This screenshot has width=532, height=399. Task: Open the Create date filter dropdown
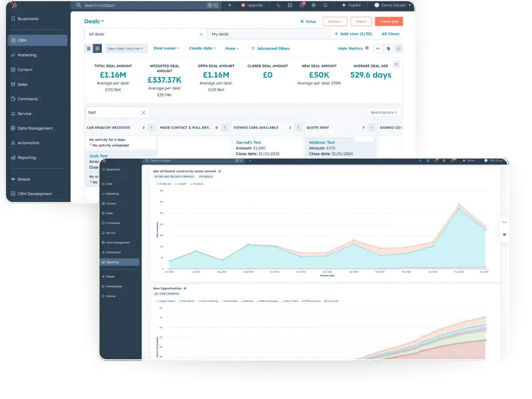(202, 48)
